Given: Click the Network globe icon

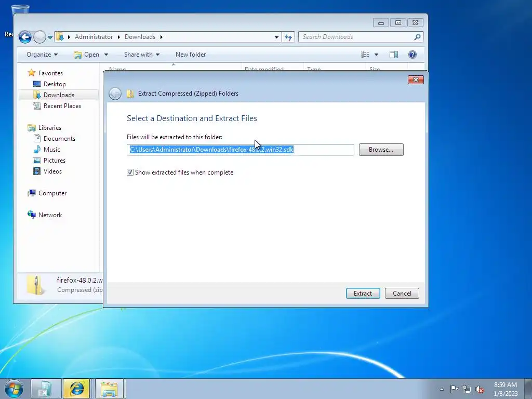Looking at the screenshot, I should [x=32, y=215].
